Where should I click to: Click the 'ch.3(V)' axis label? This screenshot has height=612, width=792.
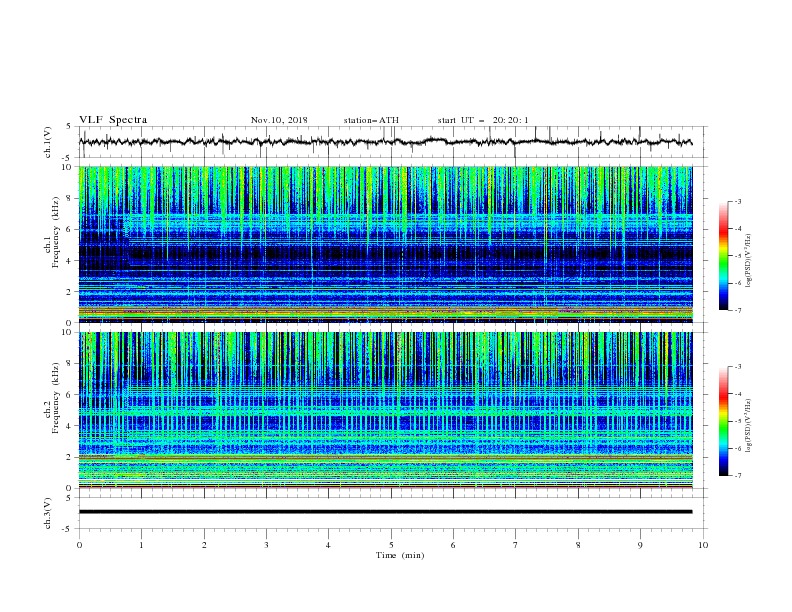48,513
